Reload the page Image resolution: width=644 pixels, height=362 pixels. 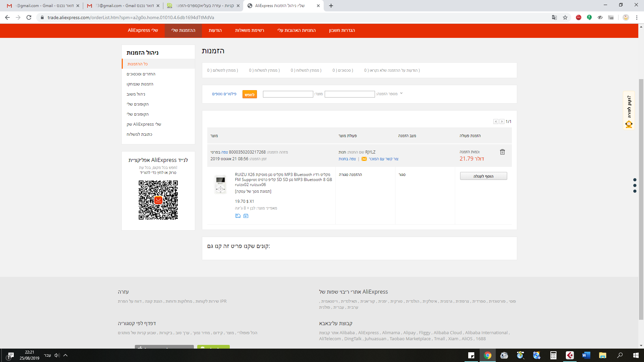[29, 17]
